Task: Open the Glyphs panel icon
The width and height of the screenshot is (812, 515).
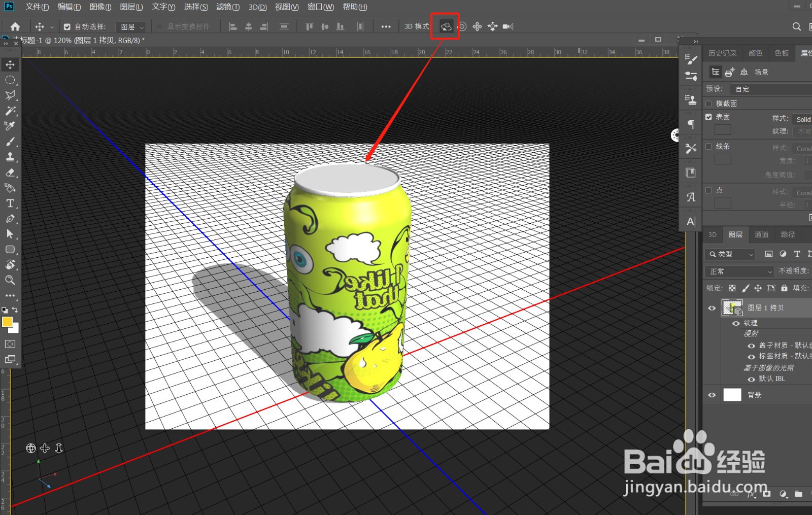Action: (x=691, y=197)
